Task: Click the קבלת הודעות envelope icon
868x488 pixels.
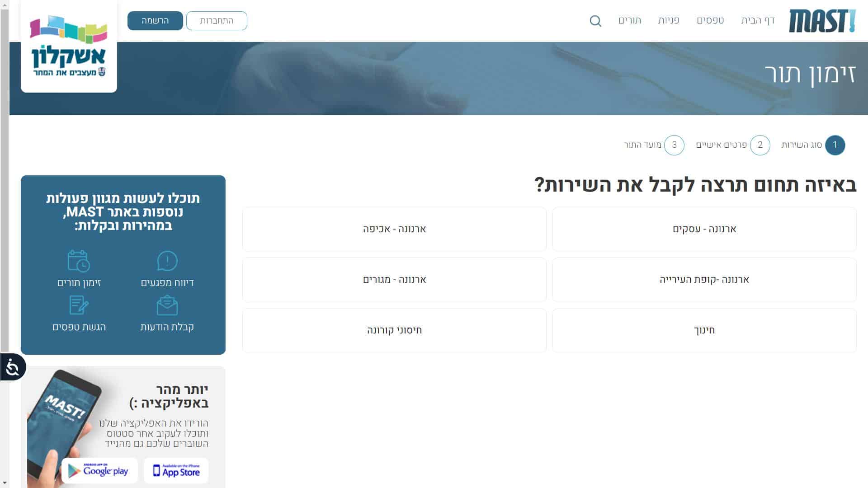Action: tap(167, 306)
